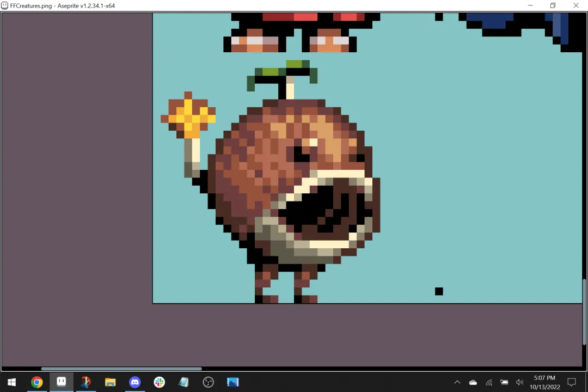Screen dimensions: 588x392
Task: Show hidden system tray icons
Action: pyautogui.click(x=457, y=382)
